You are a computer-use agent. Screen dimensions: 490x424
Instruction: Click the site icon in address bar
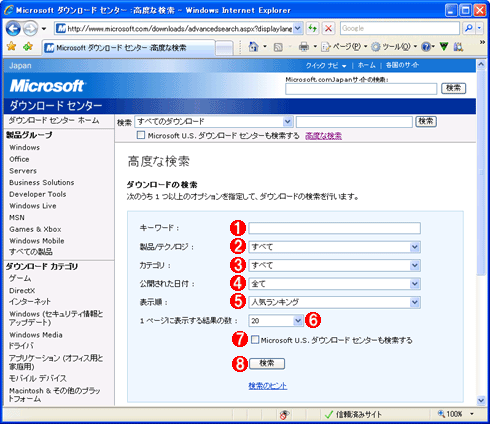61,29
